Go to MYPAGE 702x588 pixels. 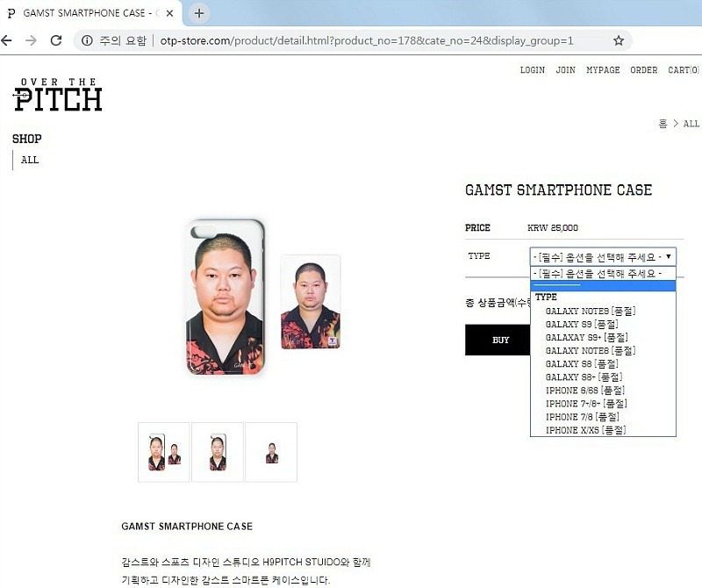click(603, 70)
